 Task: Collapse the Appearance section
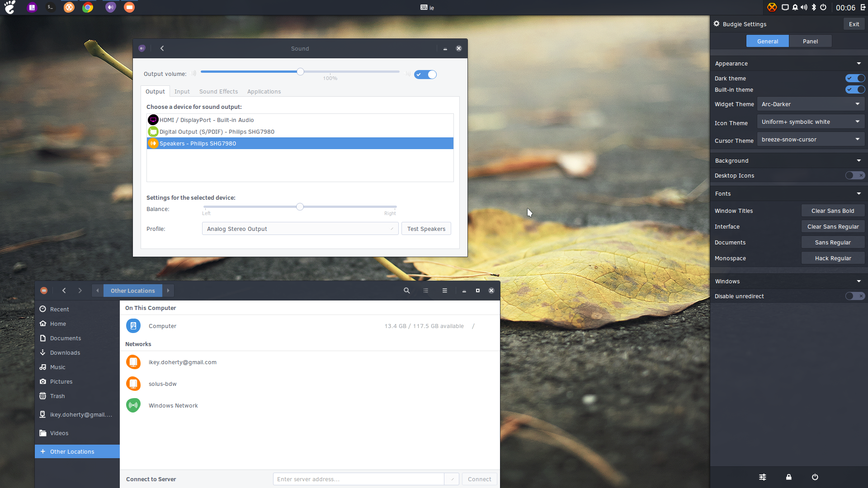click(859, 63)
